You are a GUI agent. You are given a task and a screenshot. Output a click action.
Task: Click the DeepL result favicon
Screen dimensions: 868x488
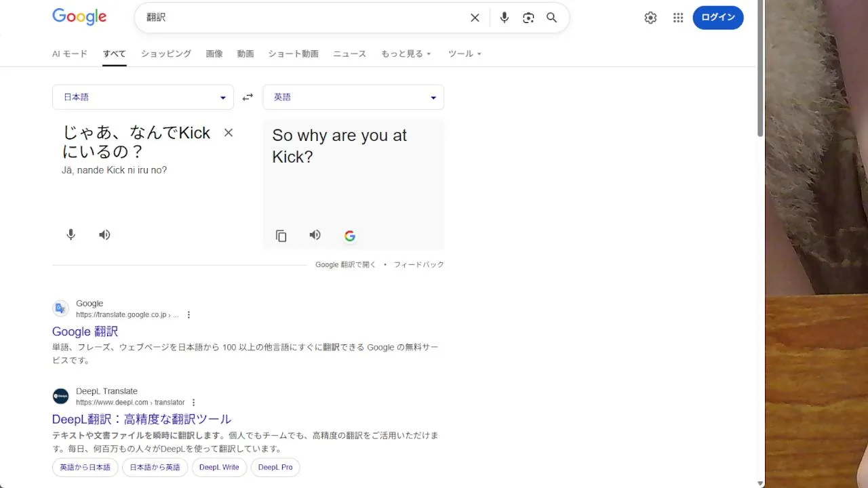(x=61, y=396)
